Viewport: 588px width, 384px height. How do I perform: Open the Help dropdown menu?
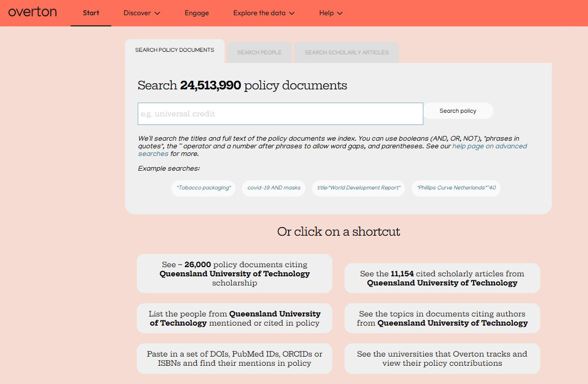click(x=330, y=13)
